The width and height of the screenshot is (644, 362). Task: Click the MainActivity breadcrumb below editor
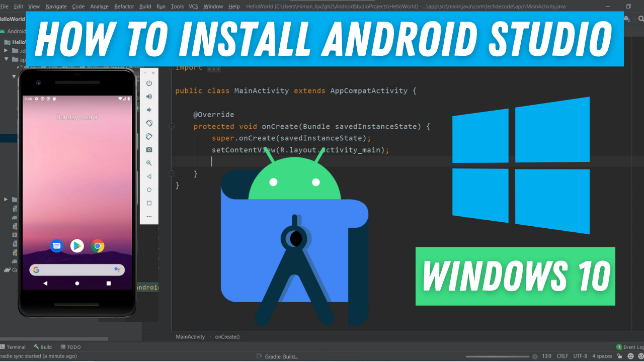pos(190,336)
